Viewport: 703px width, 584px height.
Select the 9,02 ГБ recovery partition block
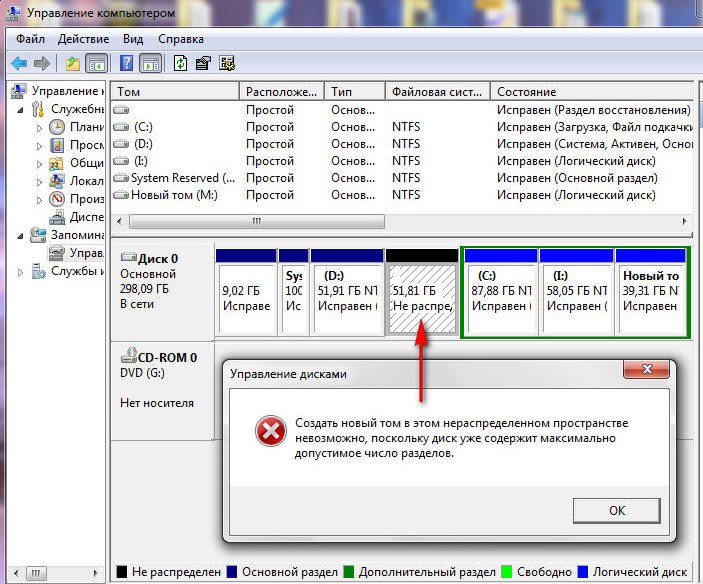246,292
